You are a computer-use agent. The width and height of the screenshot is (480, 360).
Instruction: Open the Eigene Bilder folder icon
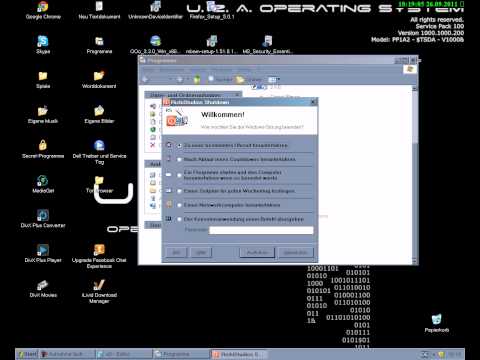(x=99, y=111)
